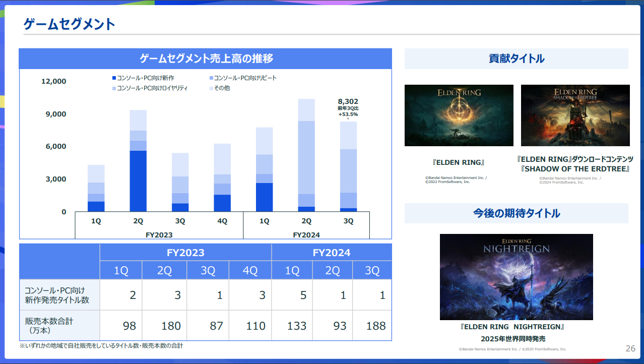Viewport: 644px width, 364px height.
Task: Select the ゲームセグメント slide title
Action: click(x=70, y=24)
